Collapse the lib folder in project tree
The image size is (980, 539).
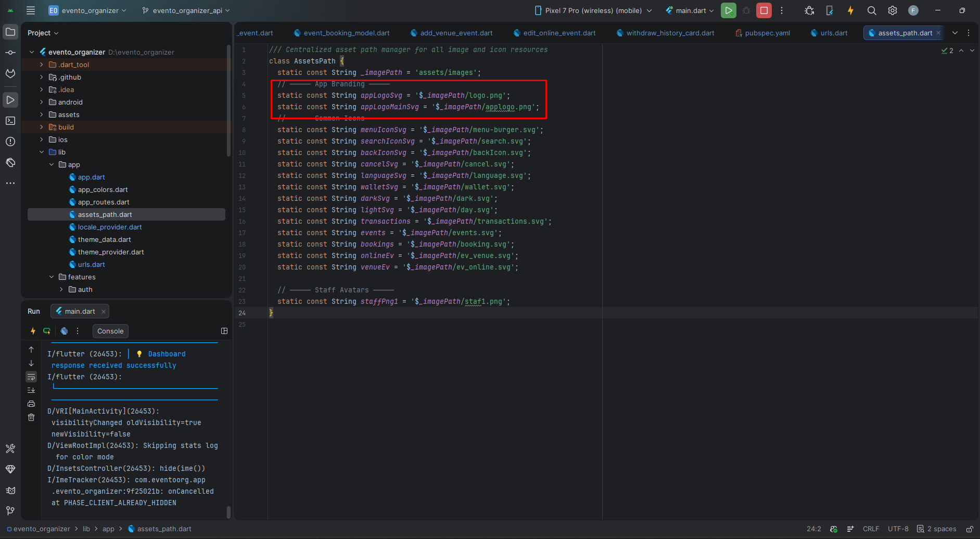click(x=42, y=152)
